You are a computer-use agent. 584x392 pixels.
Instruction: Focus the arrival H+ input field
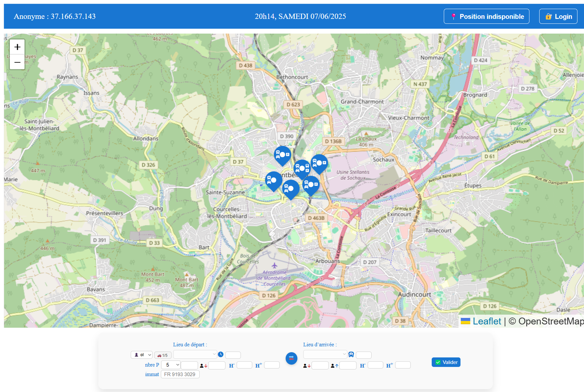tap(403, 365)
